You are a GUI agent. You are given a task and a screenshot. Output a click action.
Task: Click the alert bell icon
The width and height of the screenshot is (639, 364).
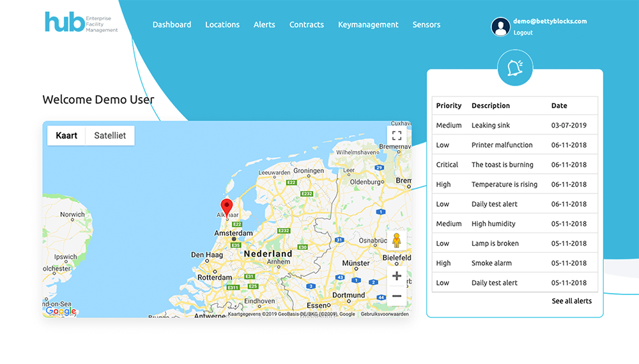[515, 68]
